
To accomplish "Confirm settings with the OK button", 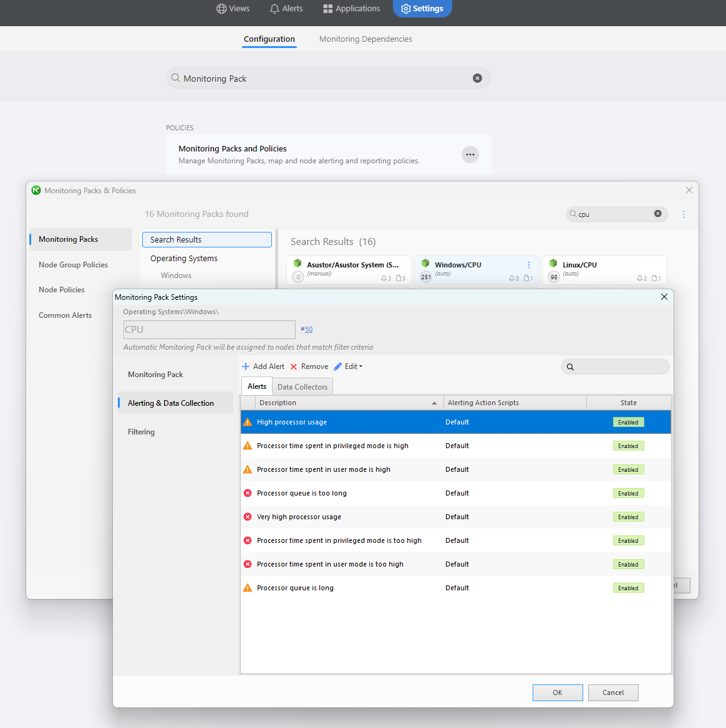I will (557, 692).
